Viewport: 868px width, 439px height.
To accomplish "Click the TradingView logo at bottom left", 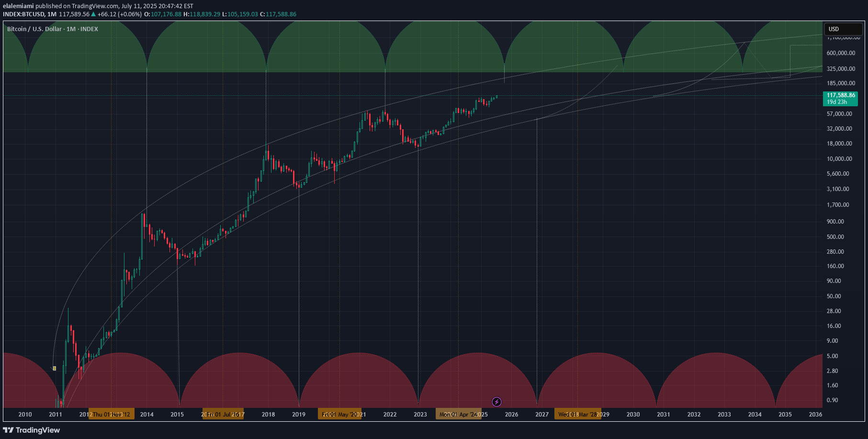I will pos(32,430).
